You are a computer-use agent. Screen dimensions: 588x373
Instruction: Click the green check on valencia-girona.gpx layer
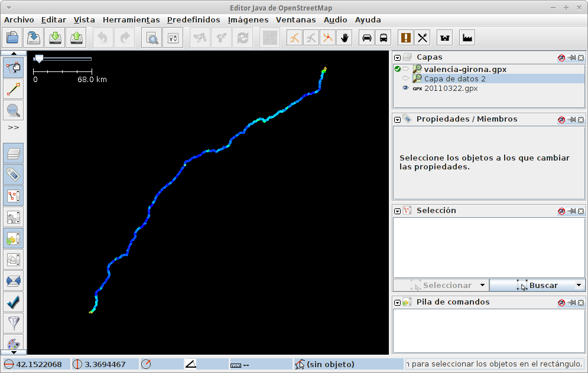pyautogui.click(x=397, y=68)
